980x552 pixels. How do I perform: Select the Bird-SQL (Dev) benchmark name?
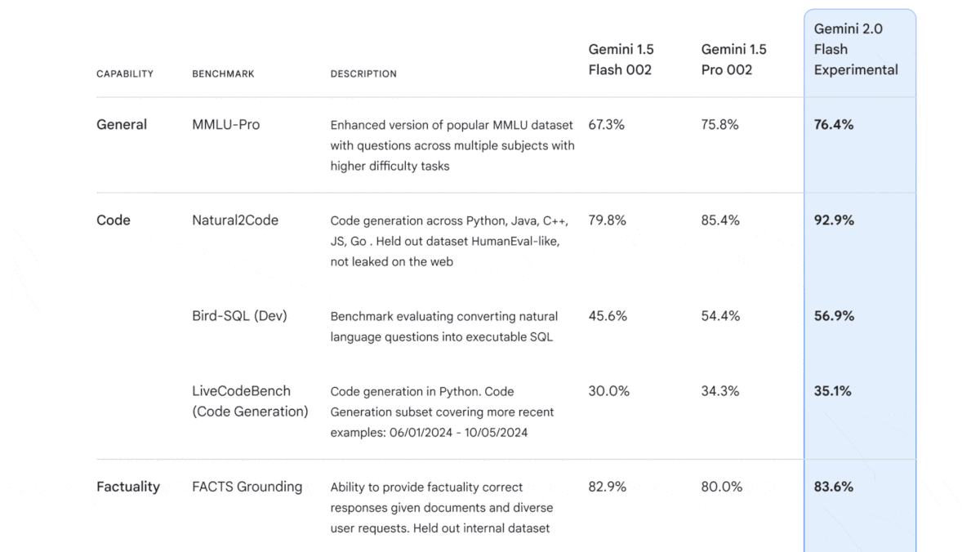click(239, 316)
